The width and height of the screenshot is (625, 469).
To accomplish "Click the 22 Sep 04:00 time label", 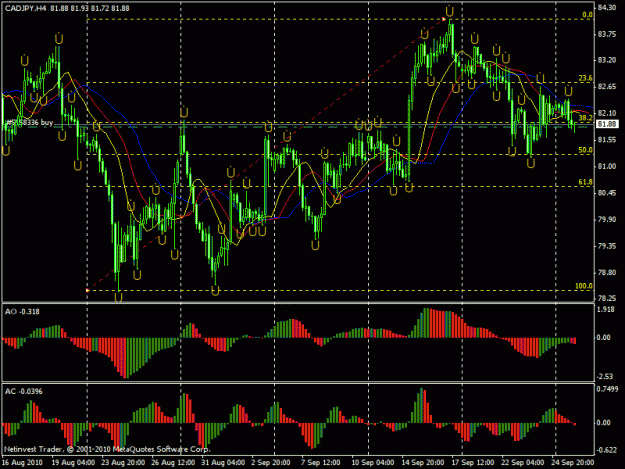I will [522, 463].
